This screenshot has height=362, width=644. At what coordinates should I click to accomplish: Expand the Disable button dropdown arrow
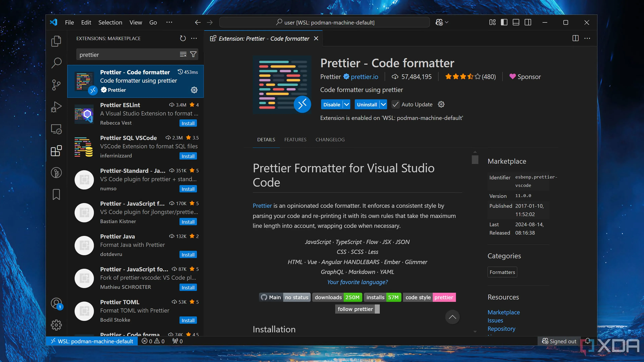point(346,104)
